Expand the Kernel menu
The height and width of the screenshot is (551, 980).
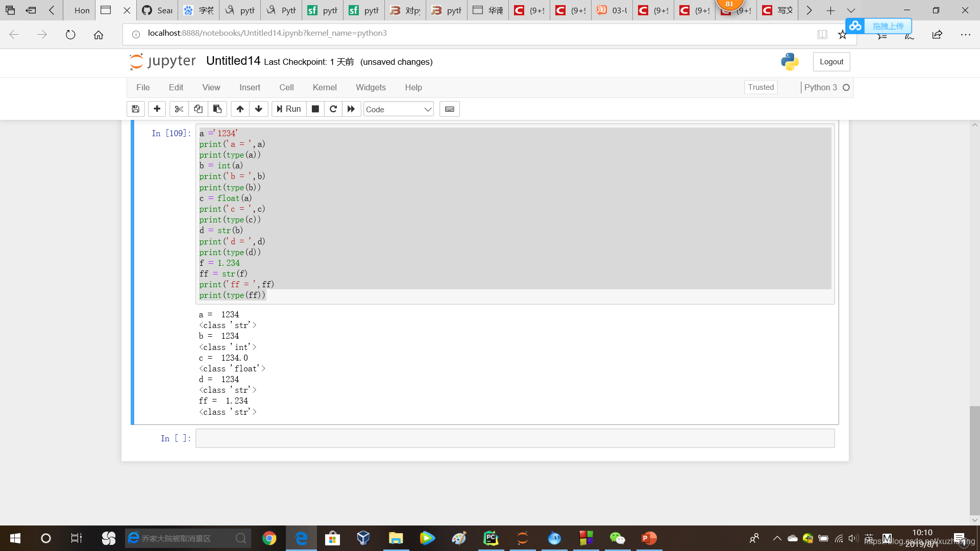click(x=325, y=87)
